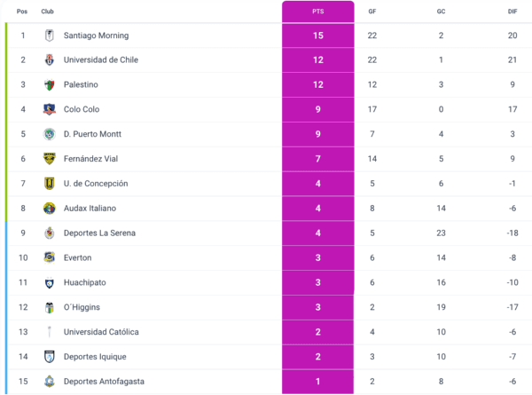The width and height of the screenshot is (532, 395).
Task: Sort by GF column header
Action: click(372, 12)
